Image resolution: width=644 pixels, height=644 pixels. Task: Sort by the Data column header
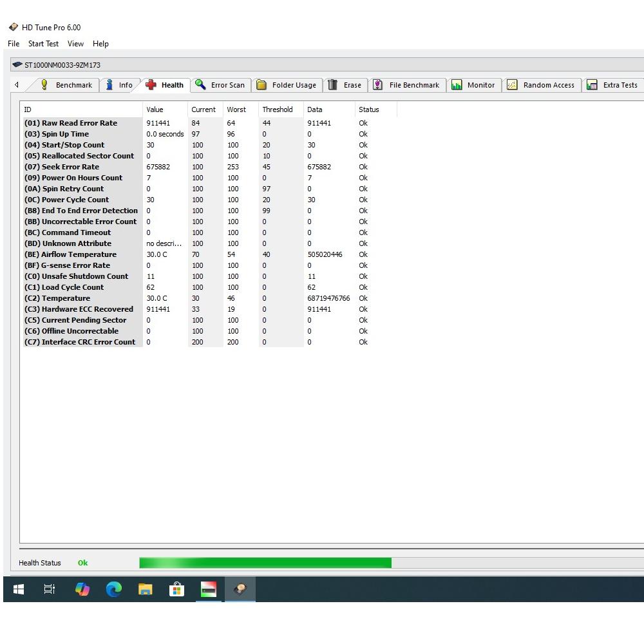(329, 109)
